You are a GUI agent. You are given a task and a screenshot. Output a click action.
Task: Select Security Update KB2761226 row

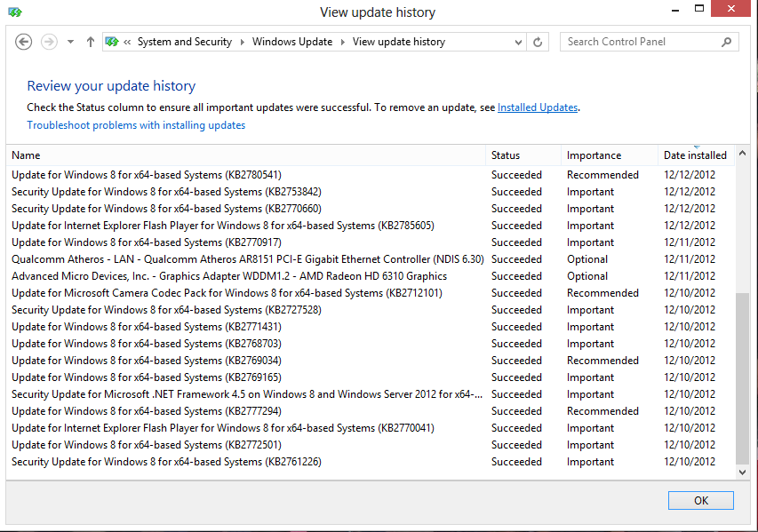(x=371, y=463)
